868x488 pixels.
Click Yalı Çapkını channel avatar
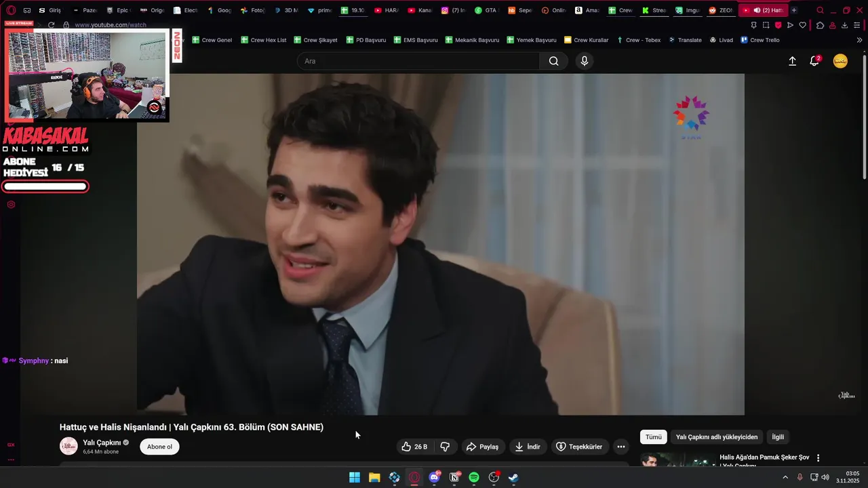click(68, 446)
